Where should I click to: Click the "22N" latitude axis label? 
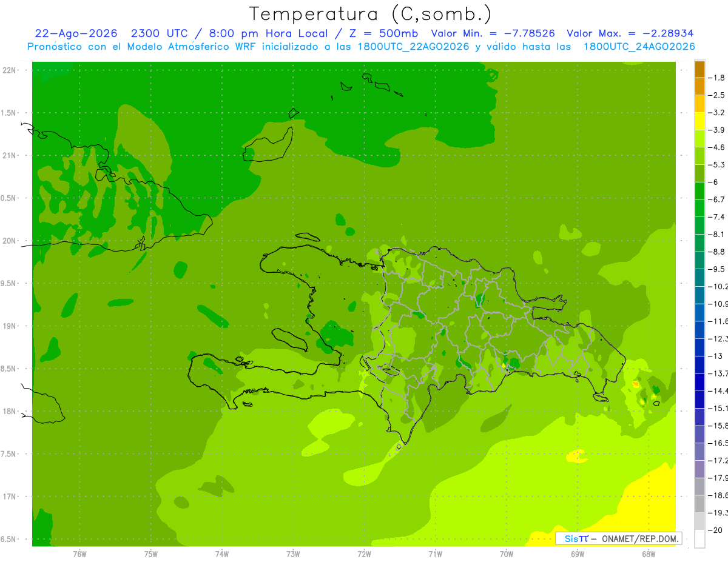(x=10, y=70)
